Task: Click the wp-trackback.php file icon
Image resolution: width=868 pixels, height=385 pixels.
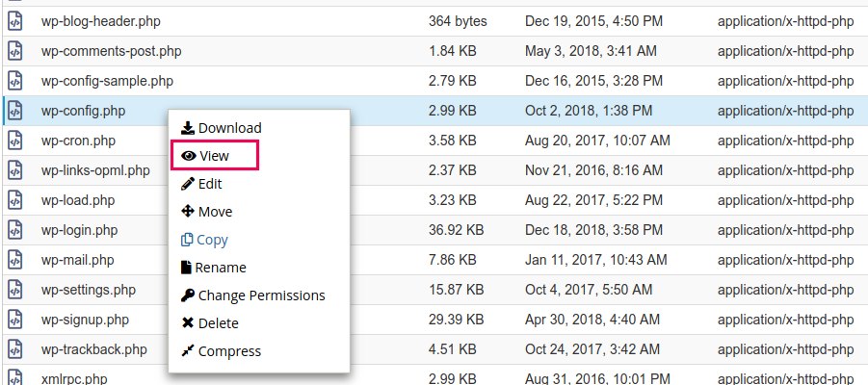Action: click(x=14, y=349)
